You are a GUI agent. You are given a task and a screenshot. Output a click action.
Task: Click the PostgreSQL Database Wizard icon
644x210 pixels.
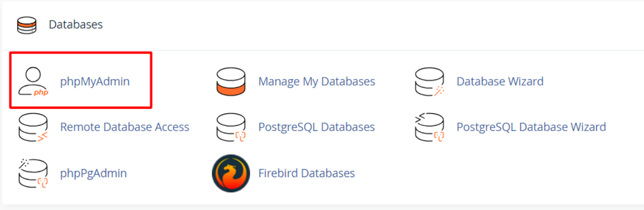[430, 127]
